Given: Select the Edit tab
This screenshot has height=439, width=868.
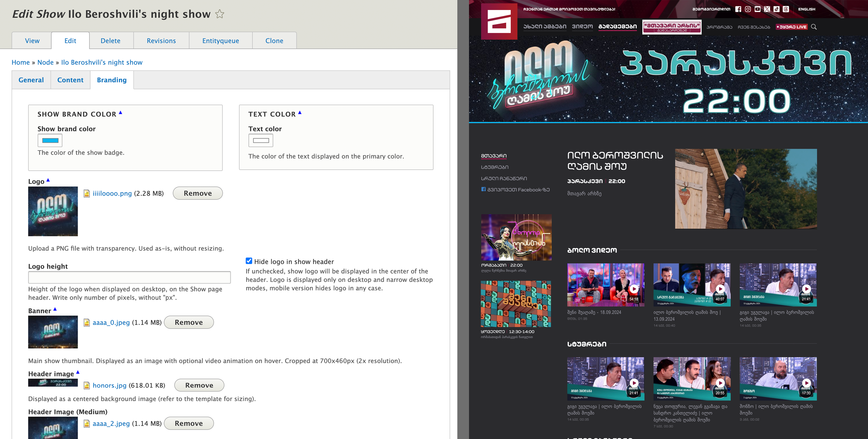Looking at the screenshot, I should [70, 40].
